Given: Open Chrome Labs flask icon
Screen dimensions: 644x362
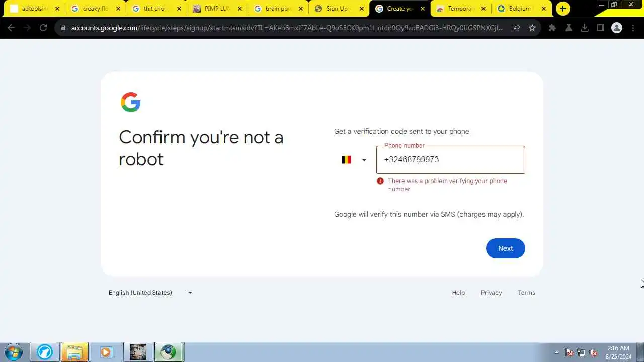Looking at the screenshot, I should [x=569, y=28].
